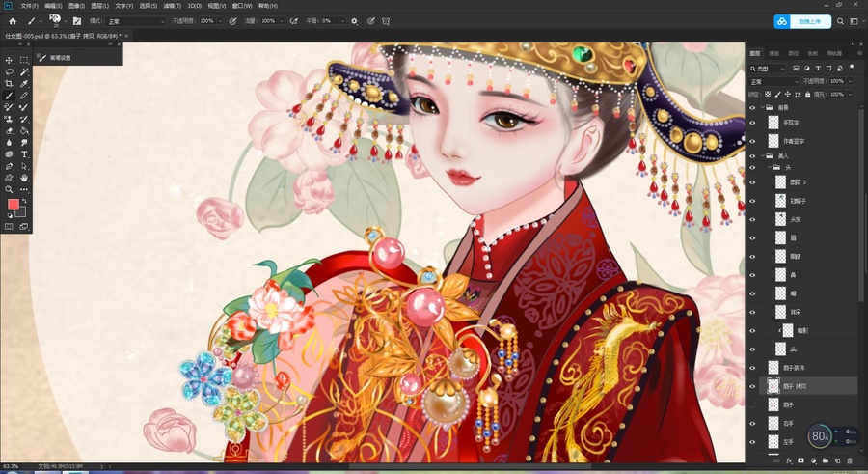Select the Eraser tool

tap(9, 131)
